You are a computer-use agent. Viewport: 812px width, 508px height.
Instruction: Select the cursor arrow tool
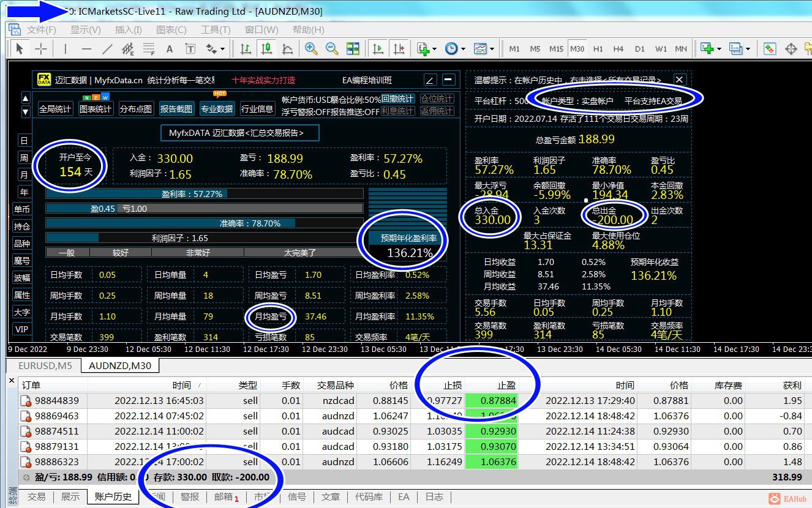click(x=20, y=49)
